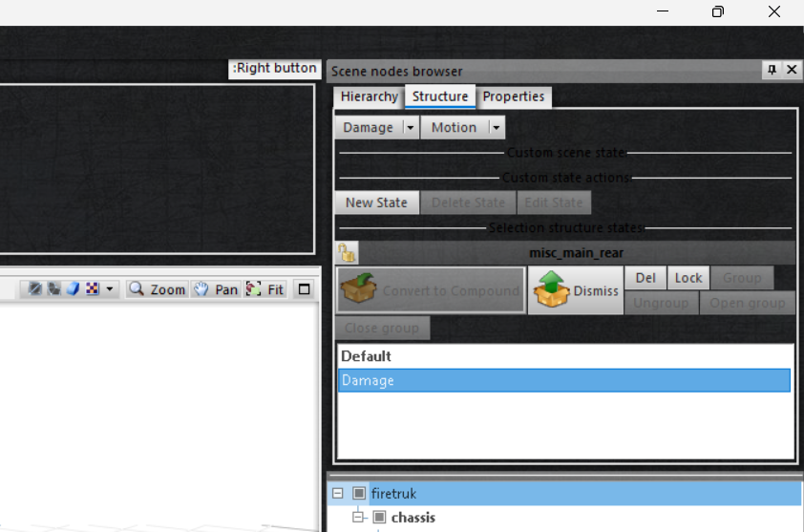
Task: Close the application window
Action: [x=774, y=11]
